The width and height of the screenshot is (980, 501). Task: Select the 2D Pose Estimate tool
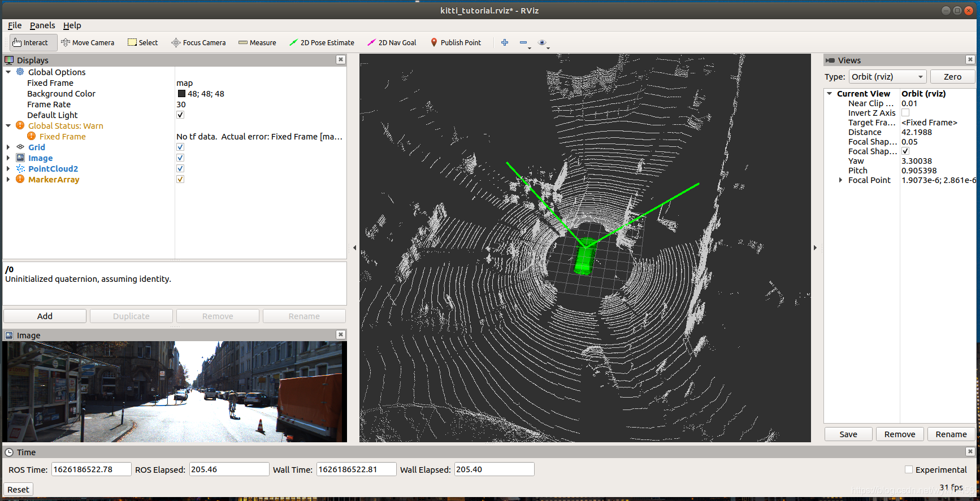pos(322,42)
